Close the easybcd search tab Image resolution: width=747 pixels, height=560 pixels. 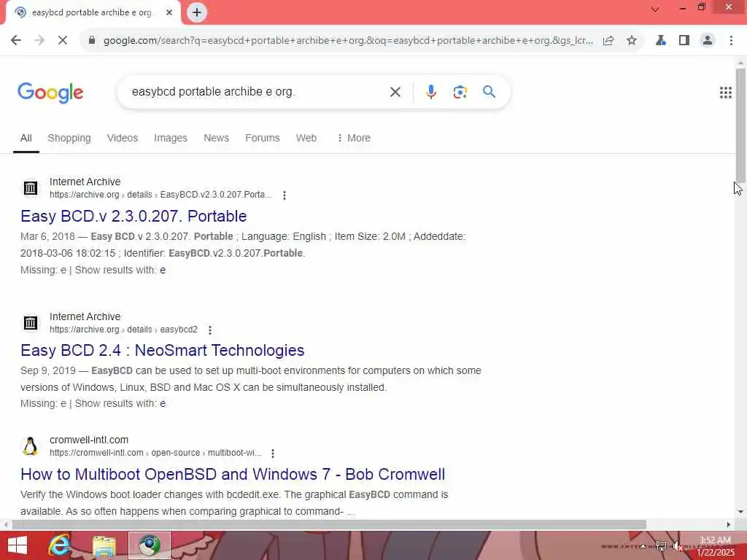pyautogui.click(x=169, y=12)
